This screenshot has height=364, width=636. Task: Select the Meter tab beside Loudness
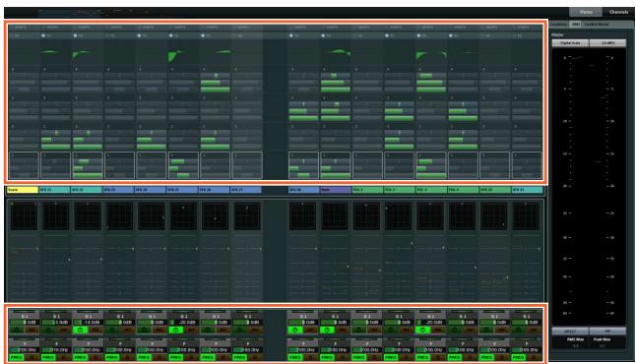pyautogui.click(x=576, y=25)
